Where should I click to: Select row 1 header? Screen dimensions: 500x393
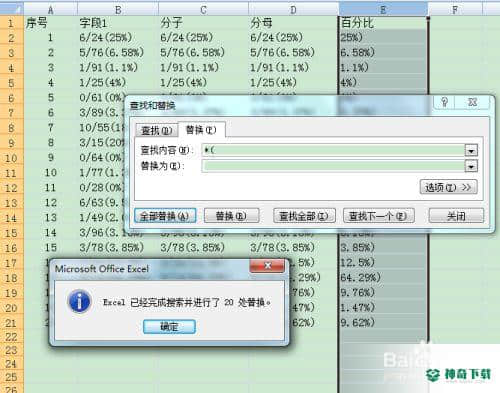tap(12, 23)
